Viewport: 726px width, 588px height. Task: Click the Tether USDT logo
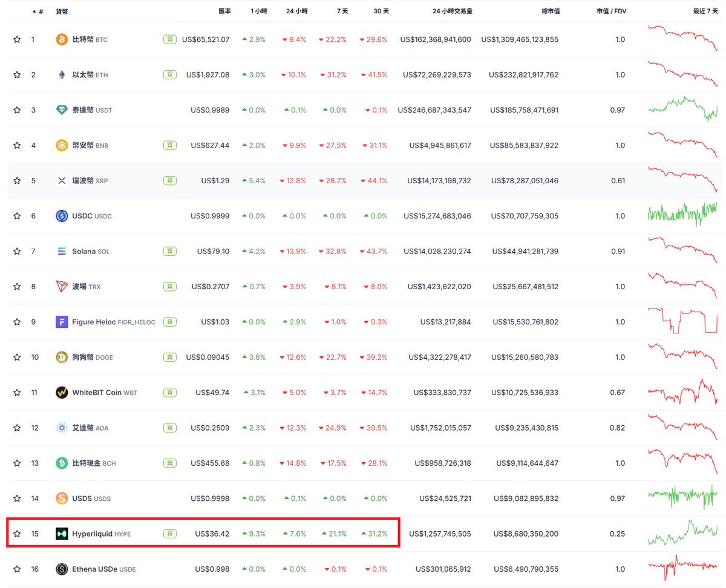tap(62, 110)
